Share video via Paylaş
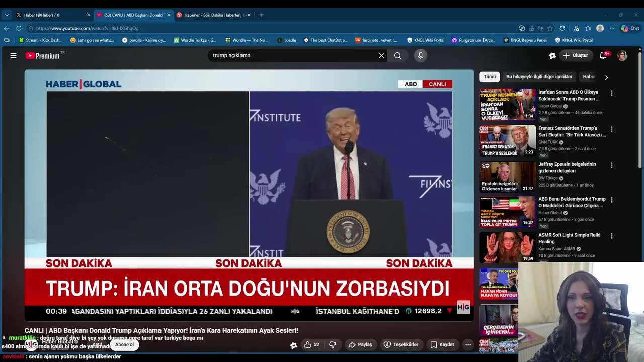Image resolution: width=644 pixels, height=362 pixels. [360, 345]
